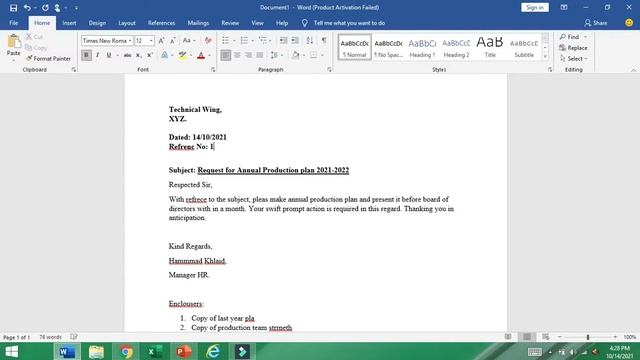Screen dimensions: 640x360
Task: Apply red font color
Action: coord(201,55)
